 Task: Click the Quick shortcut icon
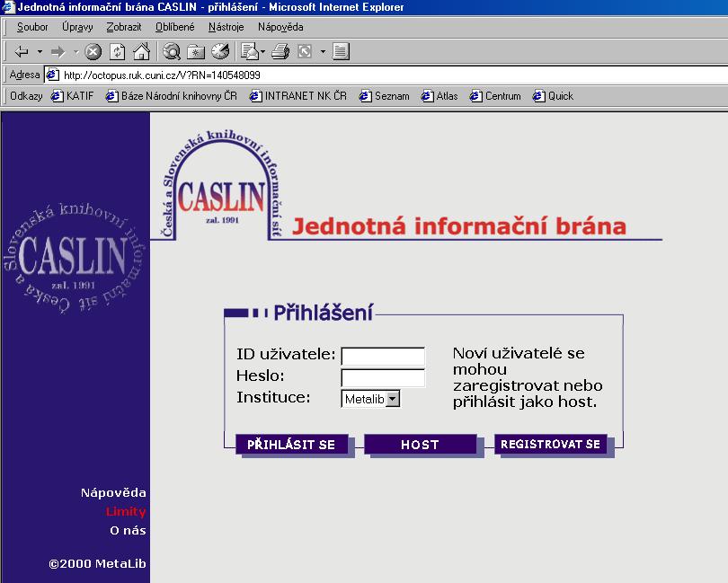pyautogui.click(x=539, y=96)
